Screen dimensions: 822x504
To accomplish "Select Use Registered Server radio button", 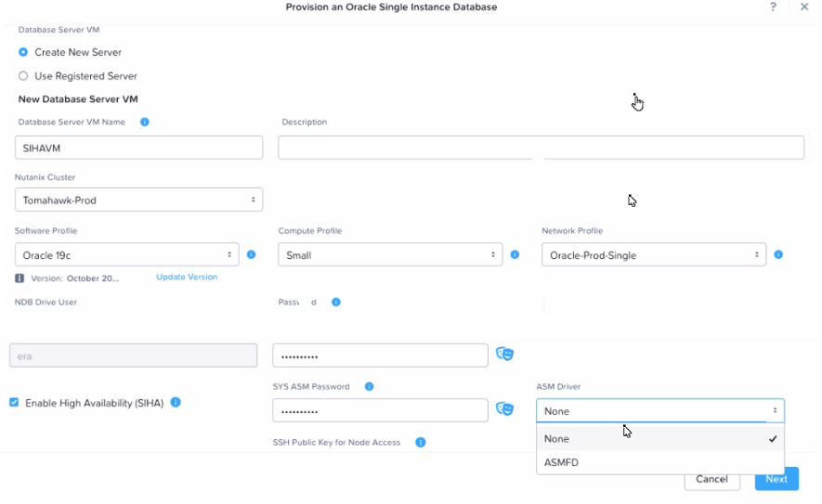I will (23, 76).
